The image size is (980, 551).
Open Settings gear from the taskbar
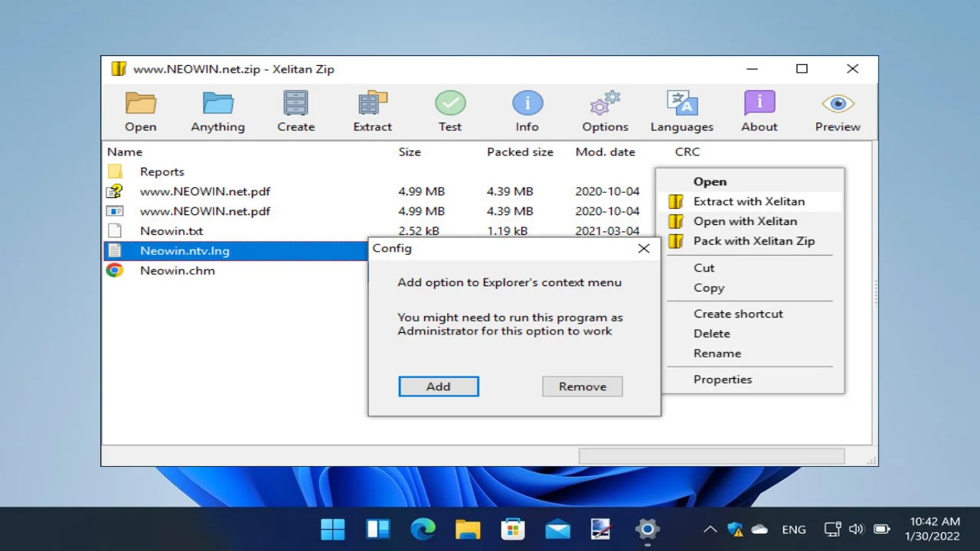pyautogui.click(x=648, y=529)
